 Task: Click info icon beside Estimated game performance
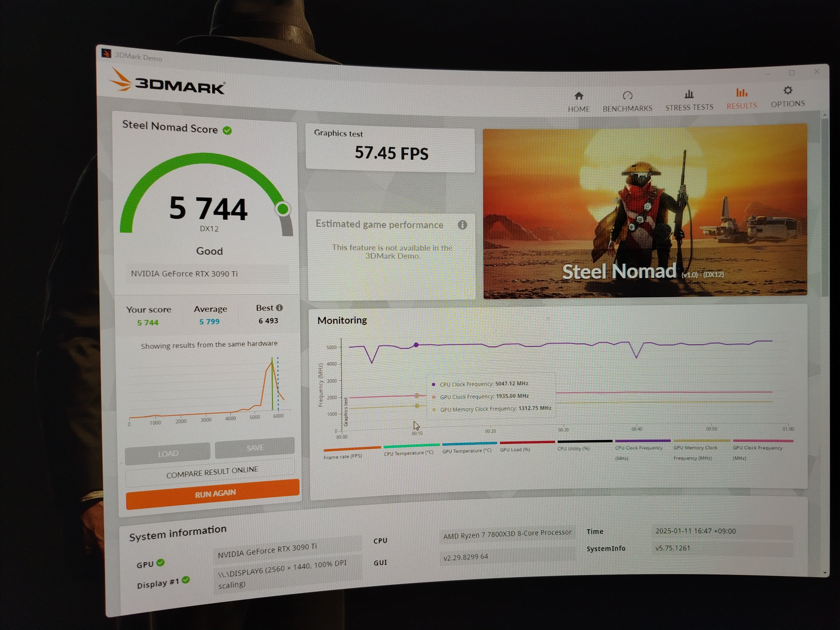pyautogui.click(x=462, y=225)
